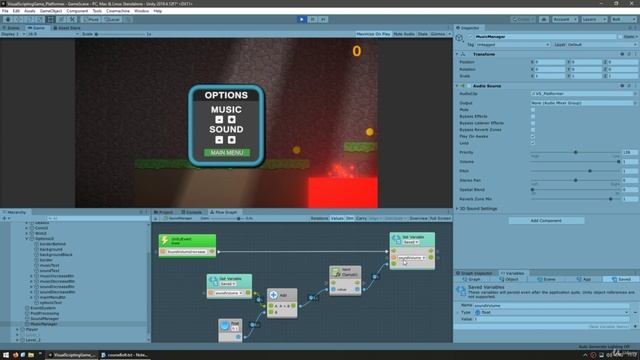640x360 pixels.
Task: Click the sound minus button in the OPTIONS panel
Action: coord(219,140)
